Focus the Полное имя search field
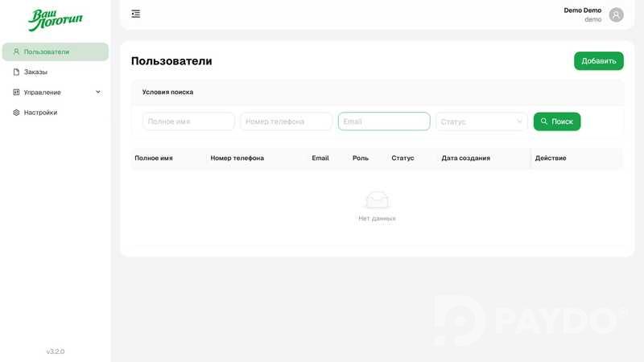The image size is (644, 362). pos(188,121)
